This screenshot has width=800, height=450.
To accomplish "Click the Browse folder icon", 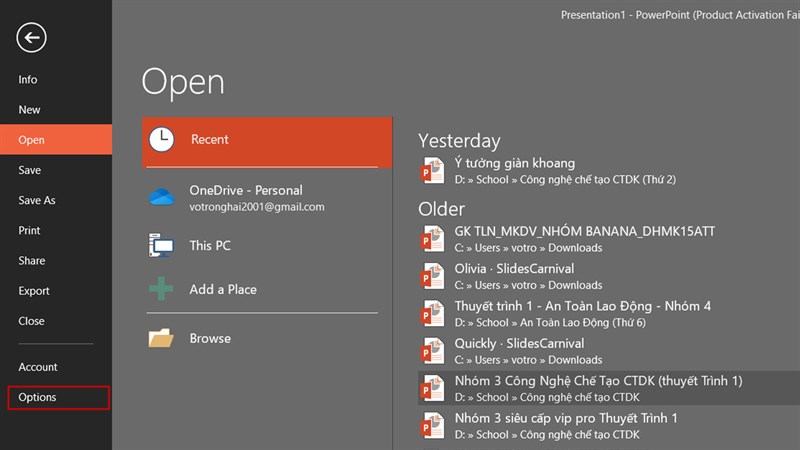I will 161,338.
